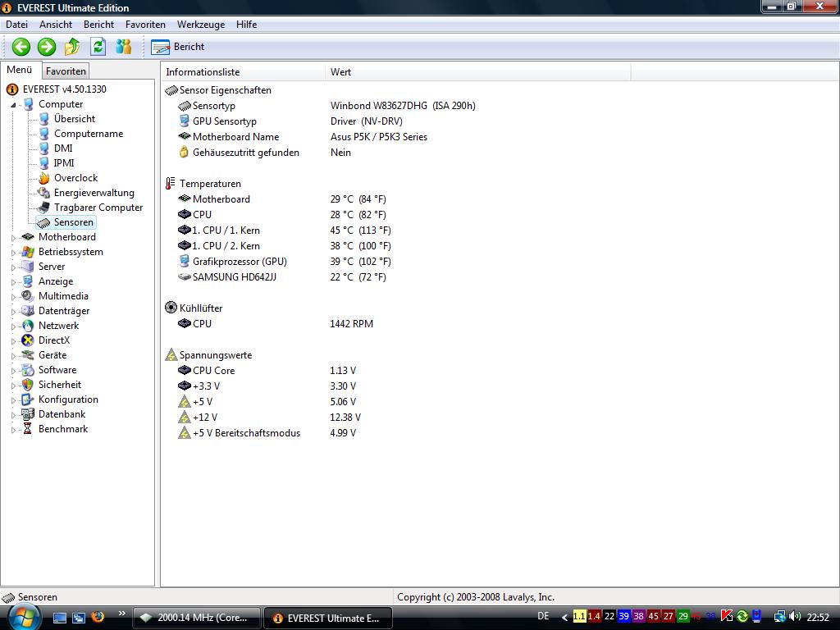Screen dimensions: 840x630
Task: Open Firefox from the quick launch
Action: pos(98,618)
